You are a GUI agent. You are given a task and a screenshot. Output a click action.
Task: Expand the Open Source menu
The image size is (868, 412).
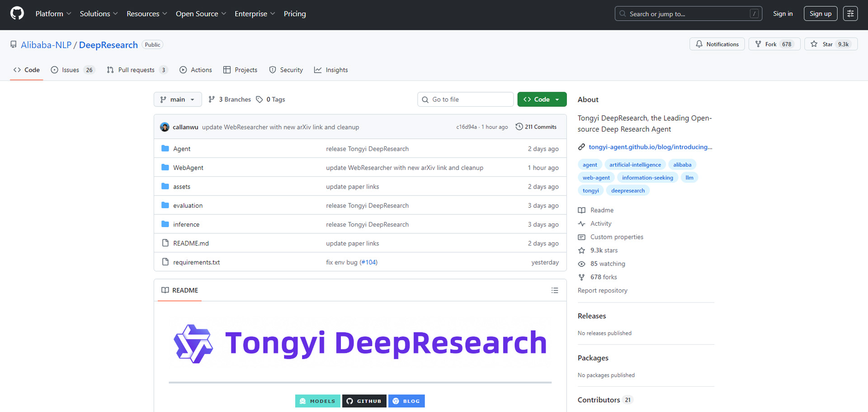click(201, 14)
